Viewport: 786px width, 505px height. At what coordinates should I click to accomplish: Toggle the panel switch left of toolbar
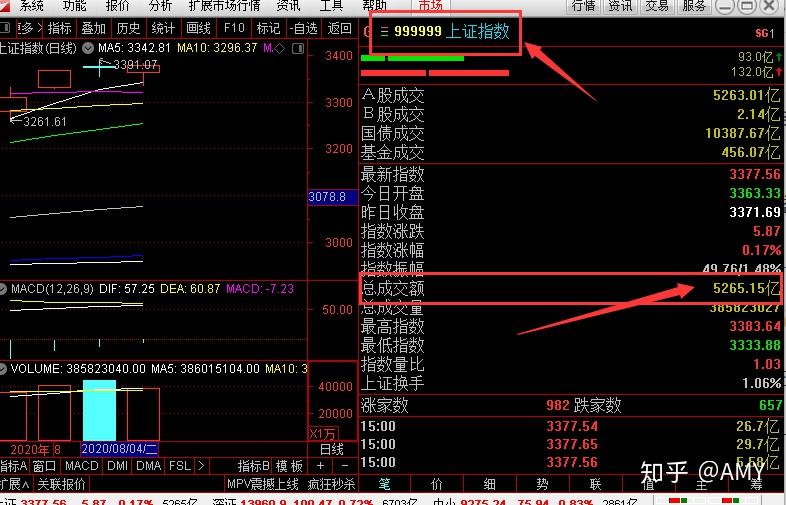(x=6, y=28)
